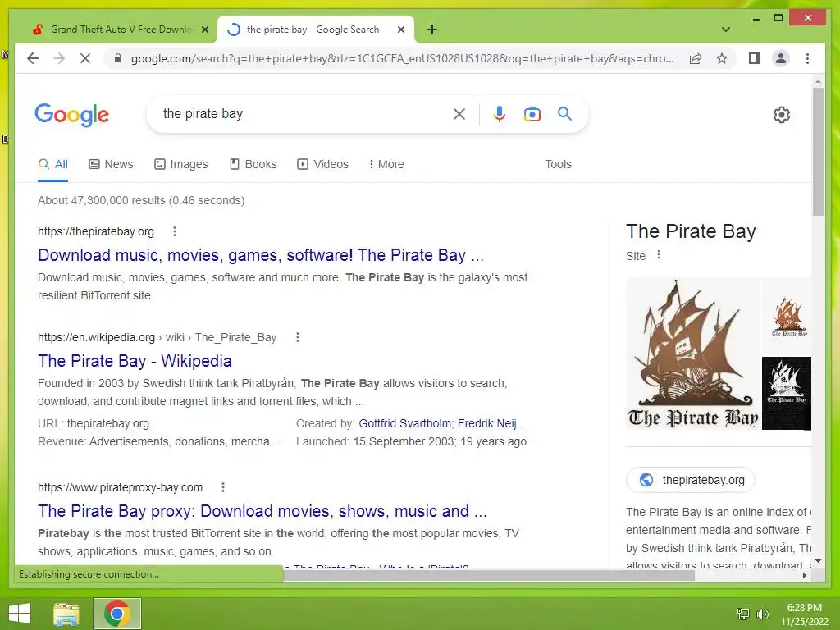840x630 pixels.
Task: Open the tab search dropdown chevron
Action: click(726, 30)
